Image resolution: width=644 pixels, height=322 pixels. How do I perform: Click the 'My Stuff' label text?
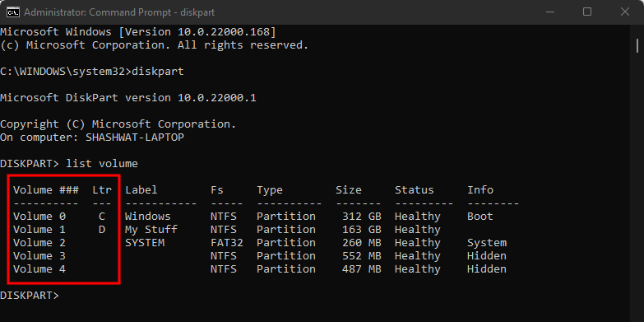tap(151, 230)
